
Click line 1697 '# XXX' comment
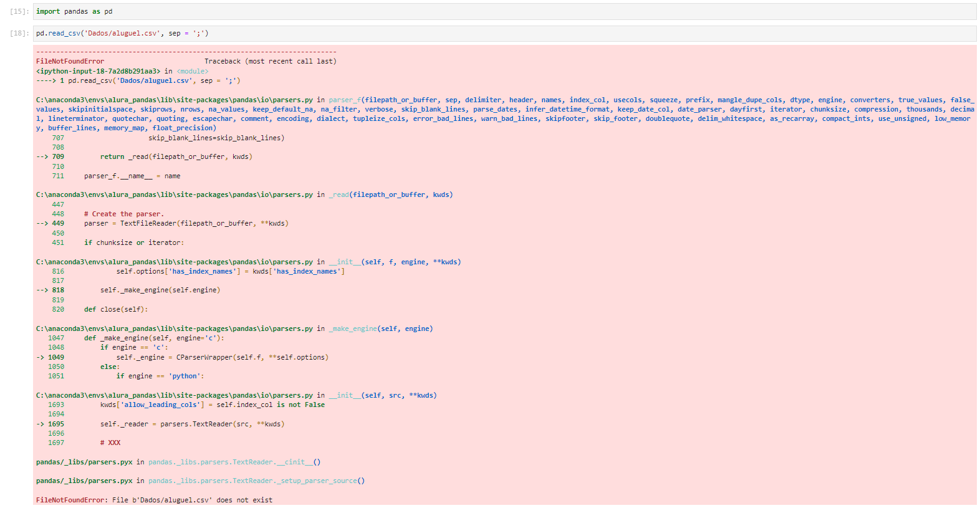click(x=110, y=443)
